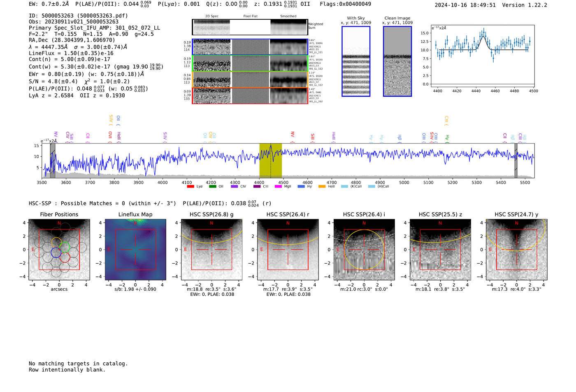This screenshot has width=576, height=392.
Task: Click the 2024-10-16 18:49:51 timestamp
Action: tap(465, 5)
